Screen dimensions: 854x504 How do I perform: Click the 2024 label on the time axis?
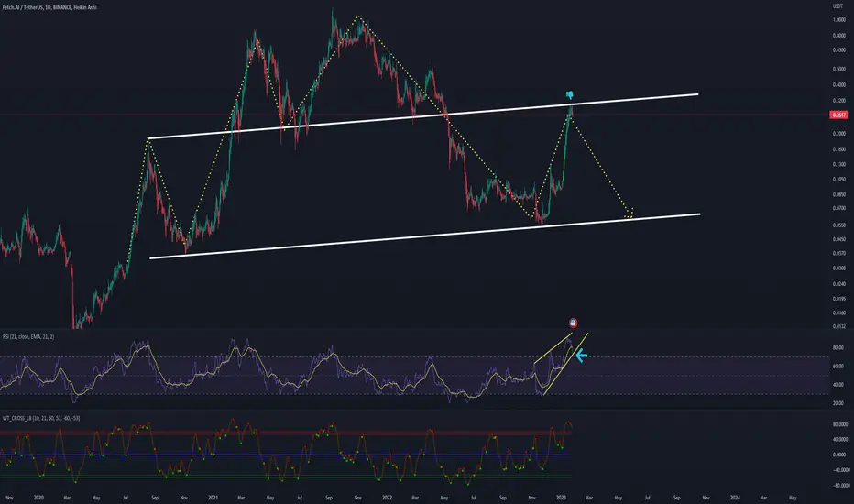click(735, 498)
